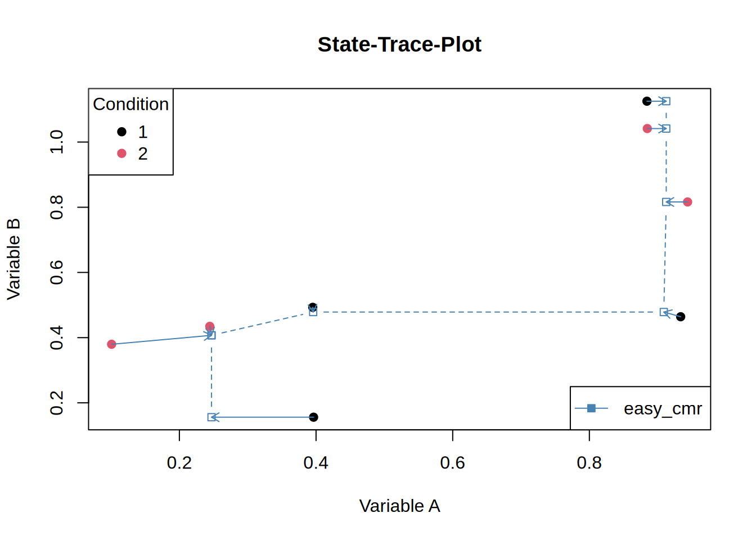
Task: Click the 0.8 tick label on Variable A axis
Action: pyautogui.click(x=589, y=462)
